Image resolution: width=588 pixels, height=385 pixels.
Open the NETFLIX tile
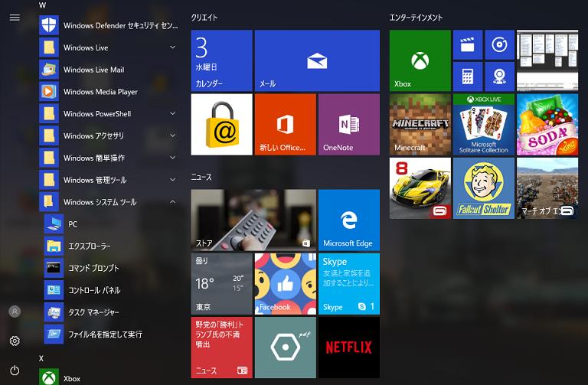click(349, 347)
